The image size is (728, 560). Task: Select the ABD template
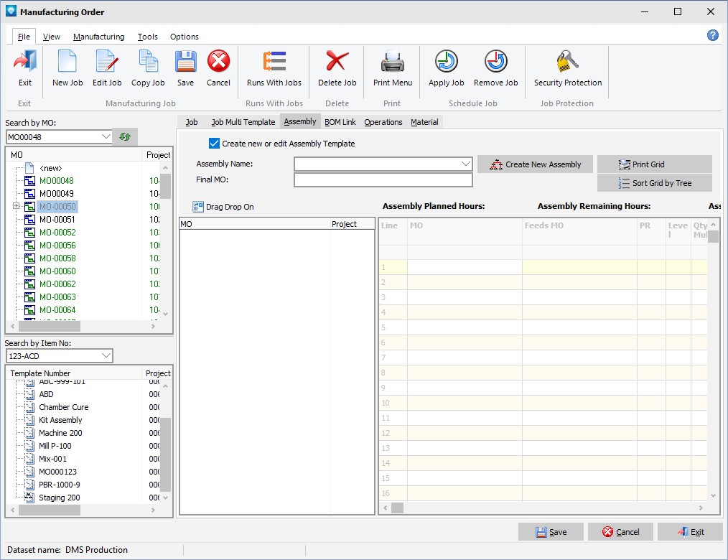point(46,394)
